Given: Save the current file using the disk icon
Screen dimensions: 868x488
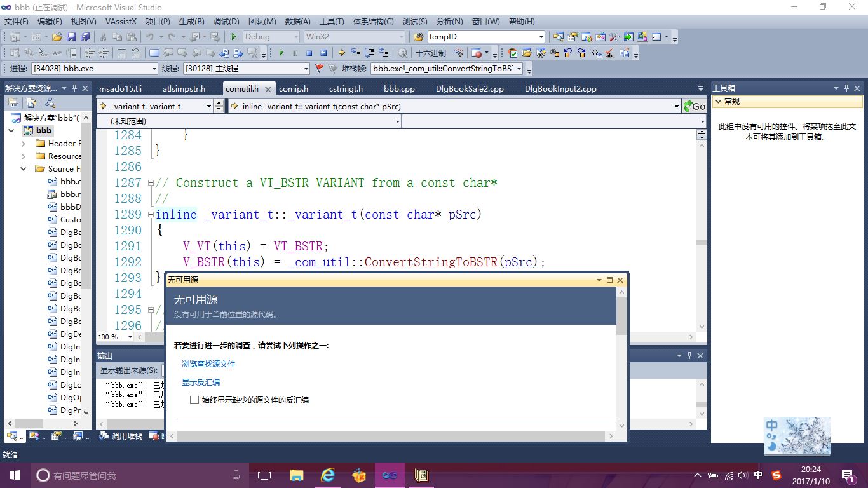Looking at the screenshot, I should tap(71, 37).
